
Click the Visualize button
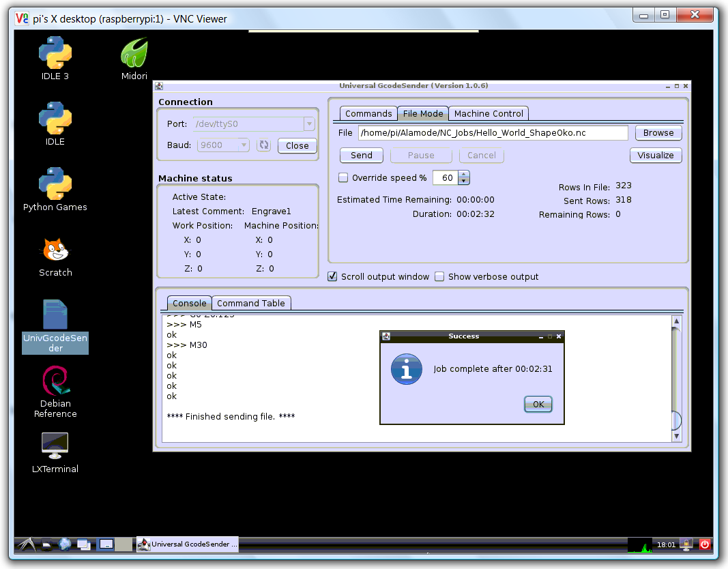655,156
